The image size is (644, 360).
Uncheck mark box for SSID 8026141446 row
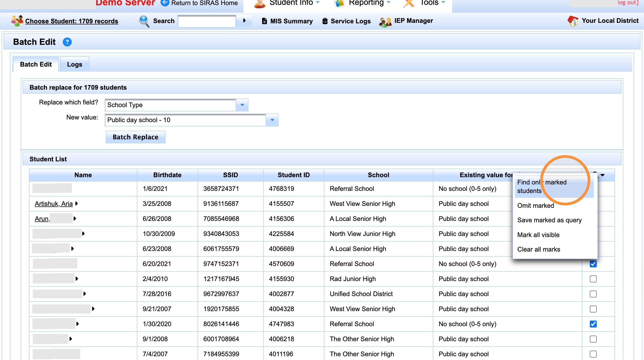coord(593,324)
